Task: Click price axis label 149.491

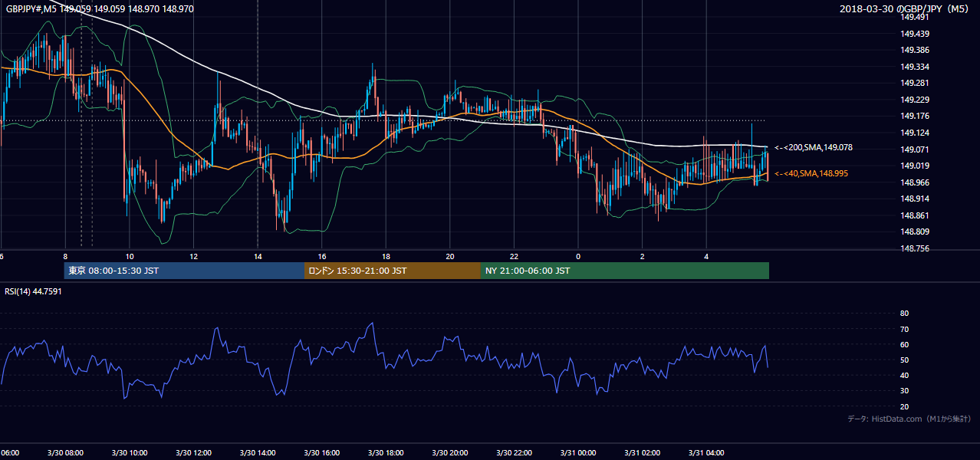Action: click(x=916, y=17)
